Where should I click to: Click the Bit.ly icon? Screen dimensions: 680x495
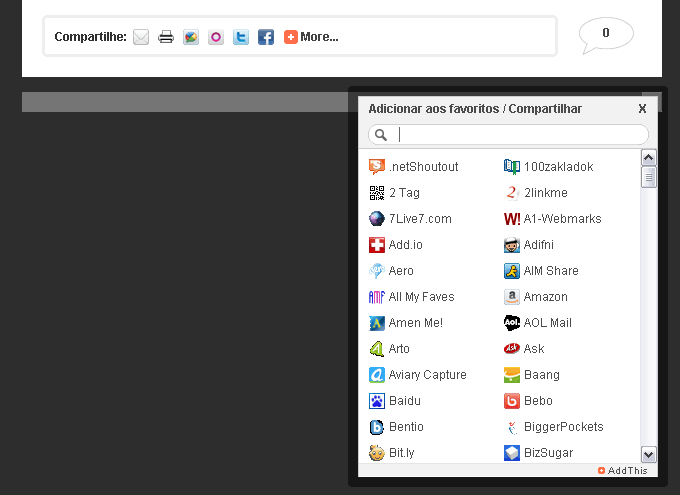click(x=376, y=452)
